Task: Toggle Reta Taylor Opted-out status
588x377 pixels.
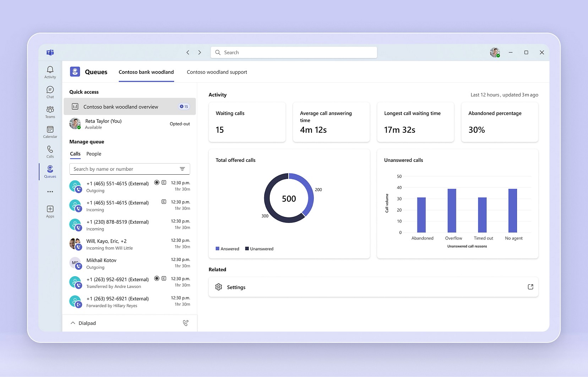Action: coord(180,124)
